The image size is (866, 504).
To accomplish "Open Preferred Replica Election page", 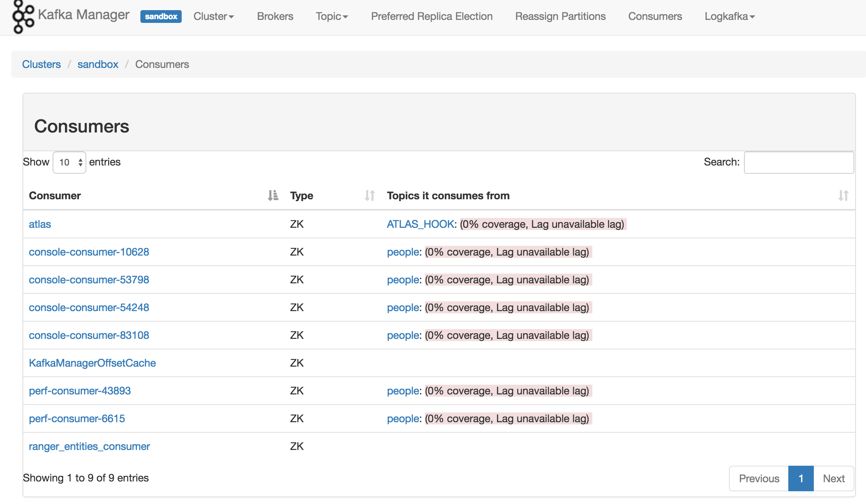I will click(x=432, y=17).
